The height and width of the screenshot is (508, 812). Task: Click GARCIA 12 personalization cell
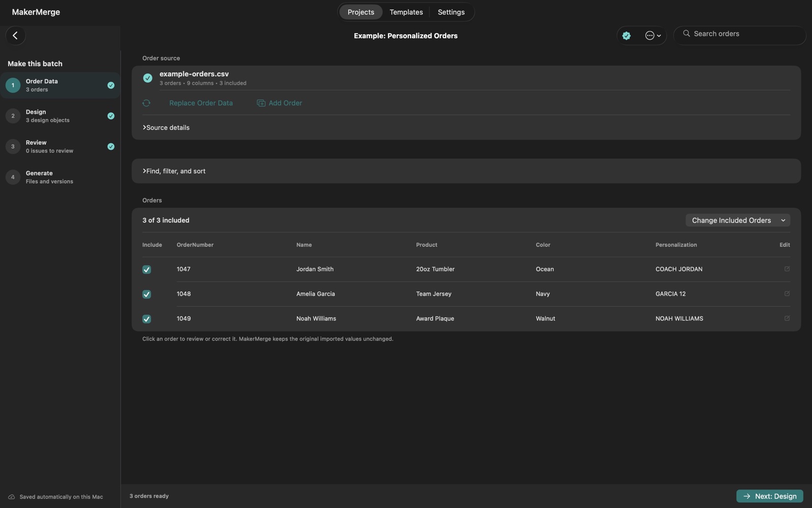(670, 294)
